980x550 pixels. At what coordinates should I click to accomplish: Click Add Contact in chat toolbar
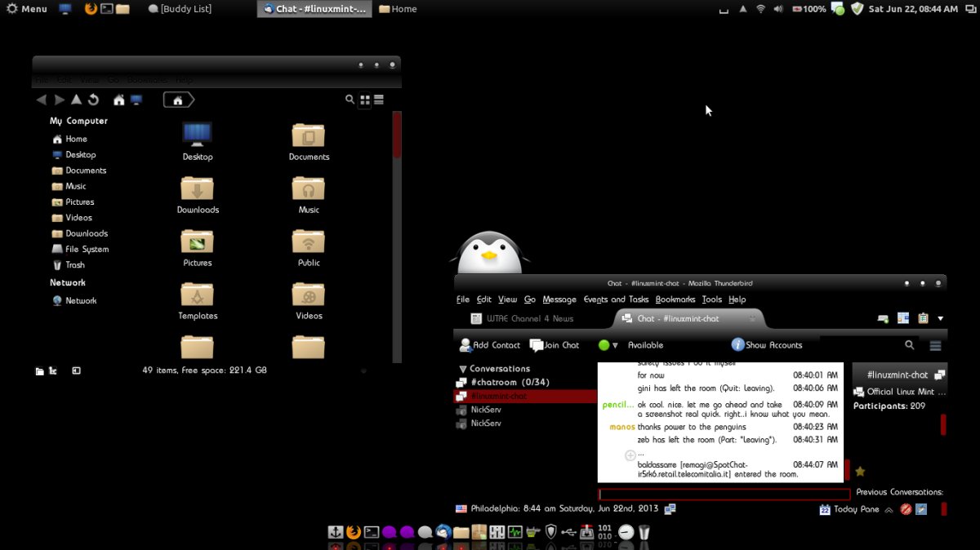(490, 345)
